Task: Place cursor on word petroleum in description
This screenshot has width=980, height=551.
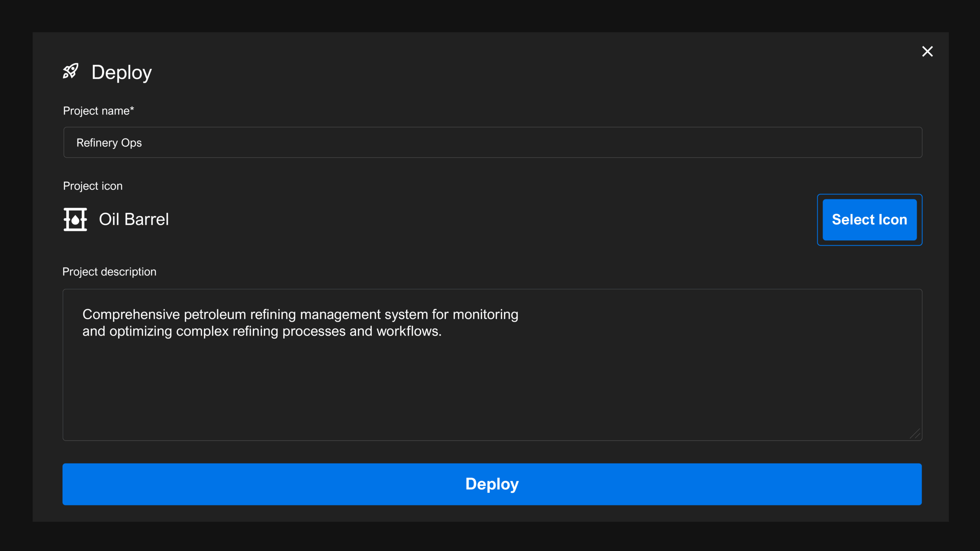Action: tap(215, 315)
